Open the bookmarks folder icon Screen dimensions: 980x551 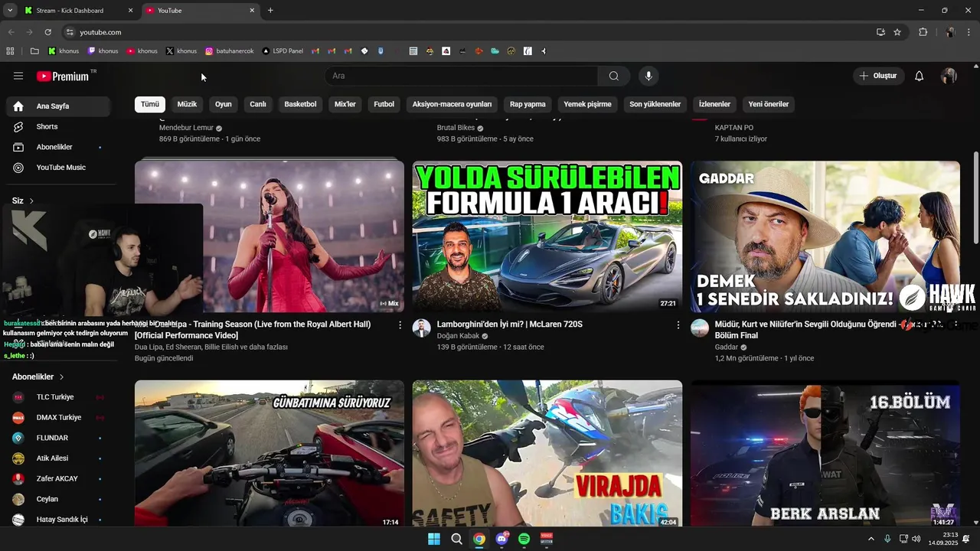[x=34, y=51]
